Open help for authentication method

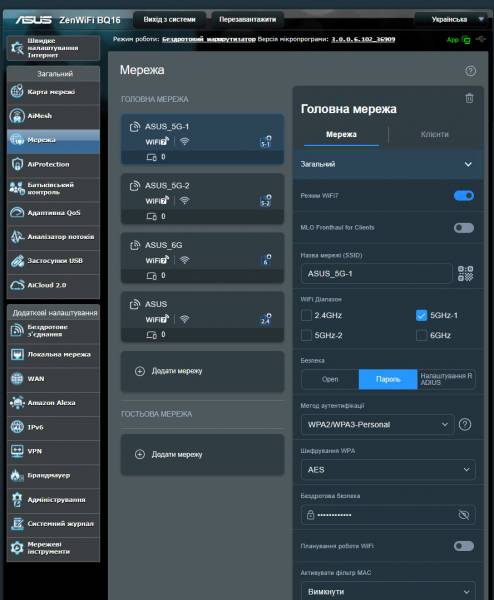point(465,424)
